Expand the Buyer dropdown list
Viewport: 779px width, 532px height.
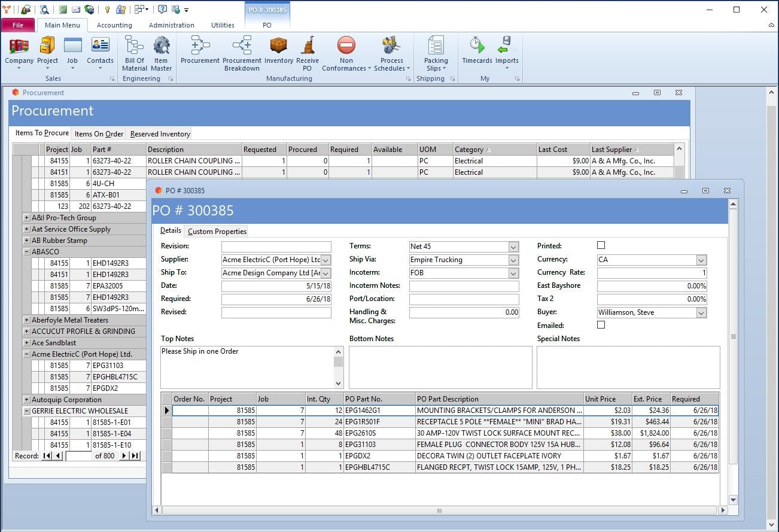[701, 312]
